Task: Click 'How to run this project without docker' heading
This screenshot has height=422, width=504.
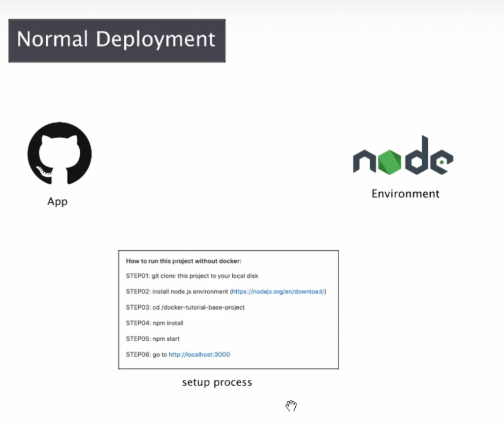Action: point(184,261)
